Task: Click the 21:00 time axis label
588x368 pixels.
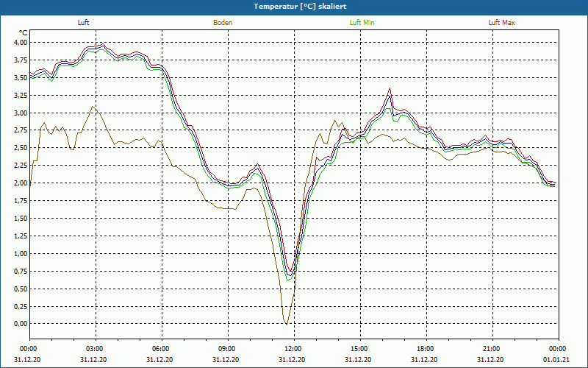Action: (x=492, y=349)
